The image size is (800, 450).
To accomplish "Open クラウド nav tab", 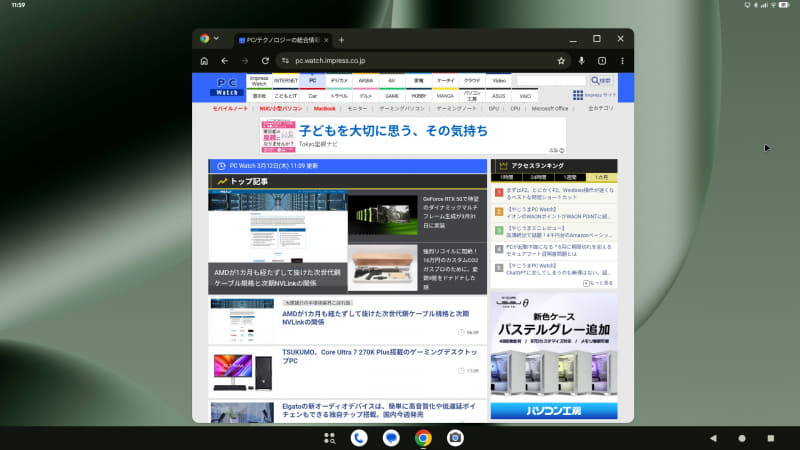I will click(472, 81).
